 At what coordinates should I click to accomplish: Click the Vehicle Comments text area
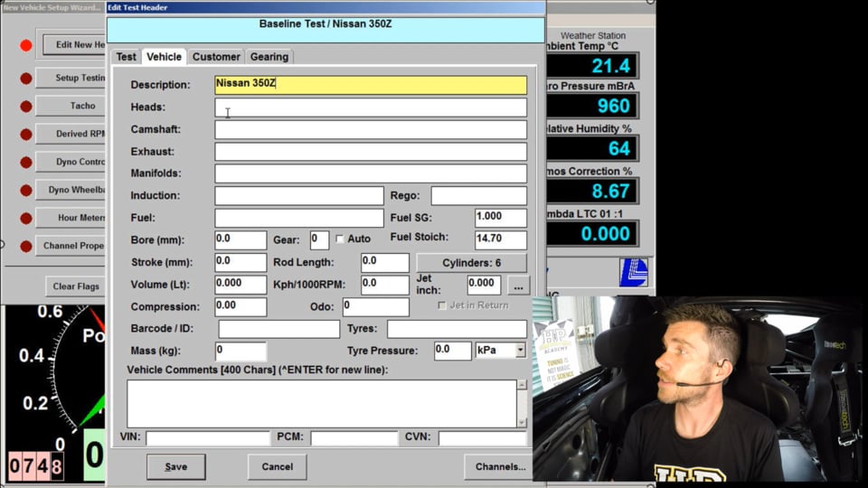[322, 403]
